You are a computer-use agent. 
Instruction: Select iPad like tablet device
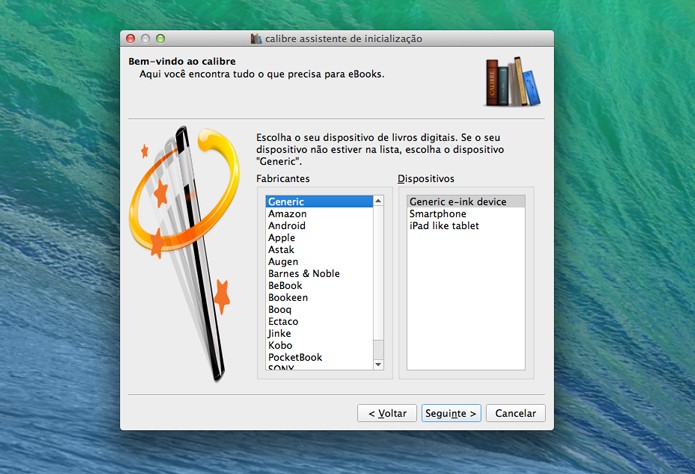(x=466, y=226)
